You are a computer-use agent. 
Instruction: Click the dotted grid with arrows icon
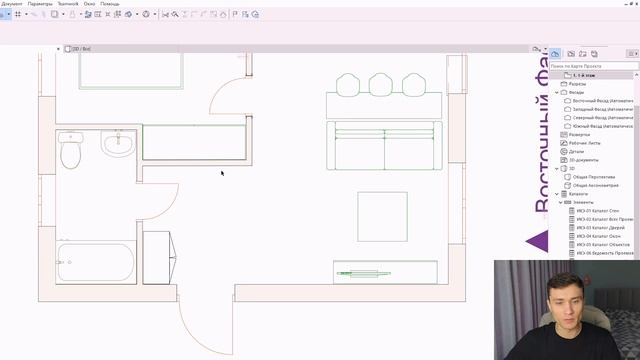coord(118,14)
